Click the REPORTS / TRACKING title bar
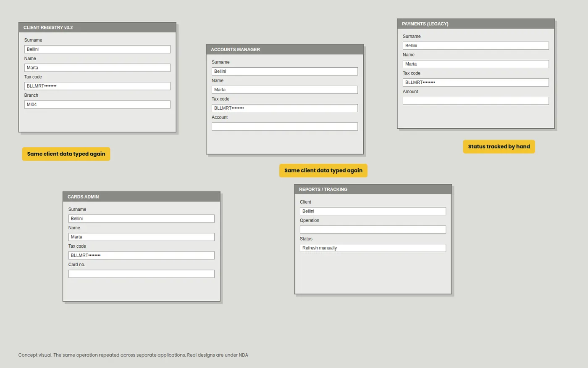The height and width of the screenshot is (368, 588). pyautogui.click(x=373, y=190)
